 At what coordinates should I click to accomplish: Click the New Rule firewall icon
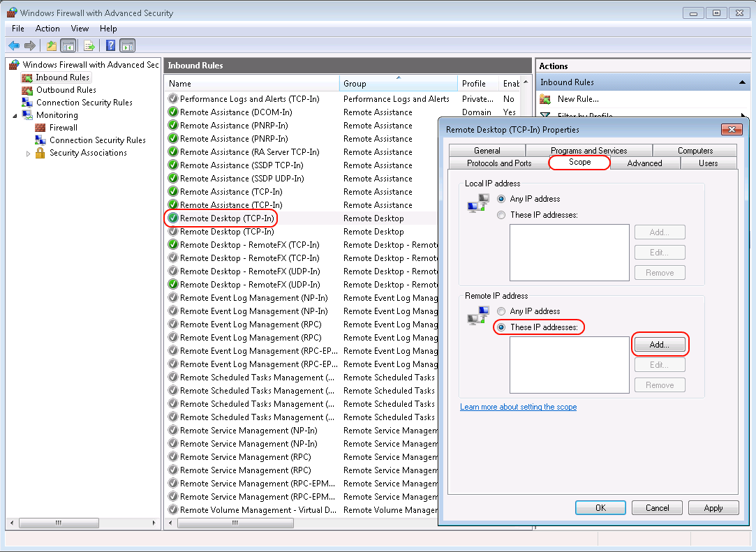click(x=545, y=99)
